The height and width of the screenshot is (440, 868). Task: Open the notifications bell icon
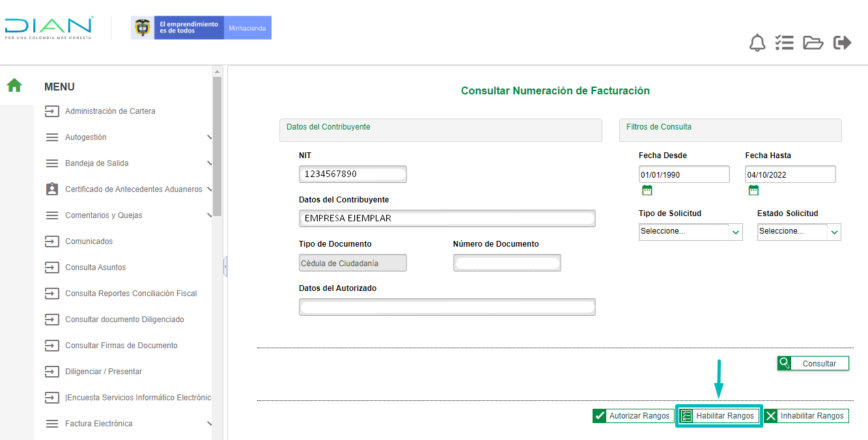click(x=757, y=43)
